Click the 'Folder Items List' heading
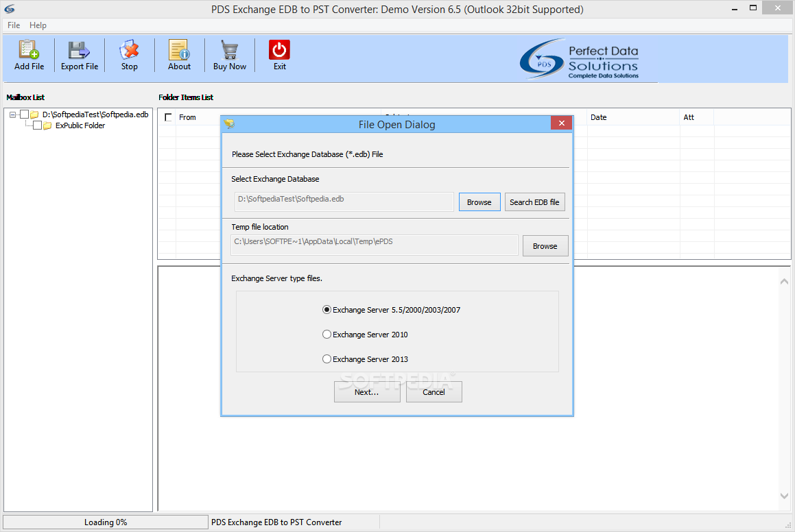 [x=186, y=97]
